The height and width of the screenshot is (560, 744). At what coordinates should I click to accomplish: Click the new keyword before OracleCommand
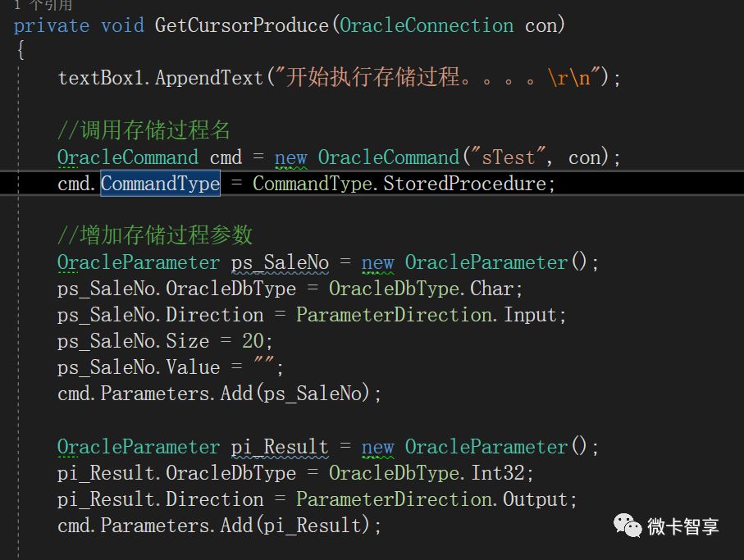tap(291, 158)
